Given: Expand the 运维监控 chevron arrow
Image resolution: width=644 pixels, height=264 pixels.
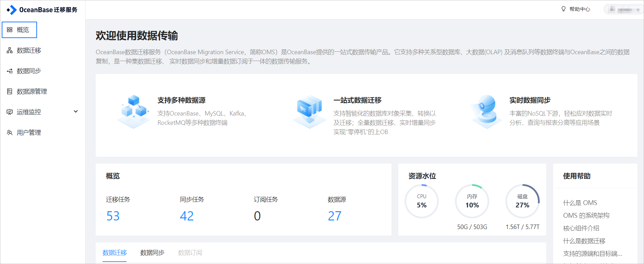Looking at the screenshot, I should (76, 112).
